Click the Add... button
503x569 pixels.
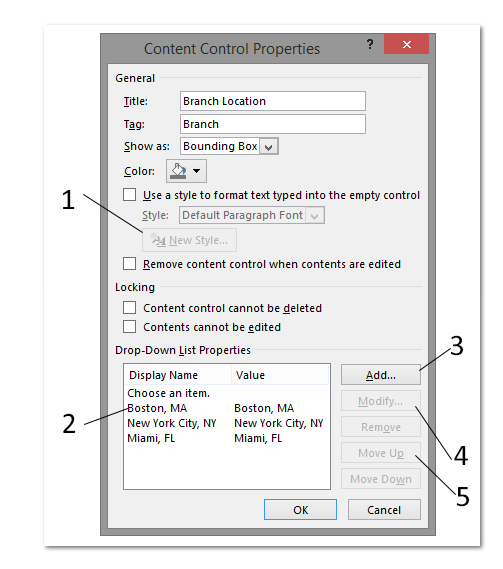click(x=381, y=375)
